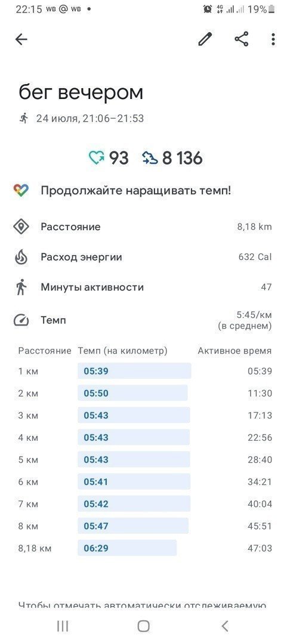Image resolution: width=290 pixels, height=644 pixels.
Task: Tap the share icon
Action: coord(242,39)
